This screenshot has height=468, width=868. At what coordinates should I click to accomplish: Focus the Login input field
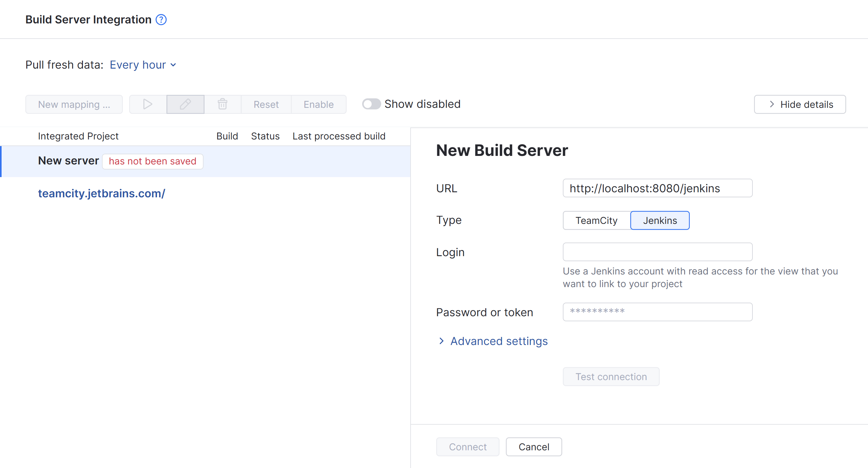[657, 252]
